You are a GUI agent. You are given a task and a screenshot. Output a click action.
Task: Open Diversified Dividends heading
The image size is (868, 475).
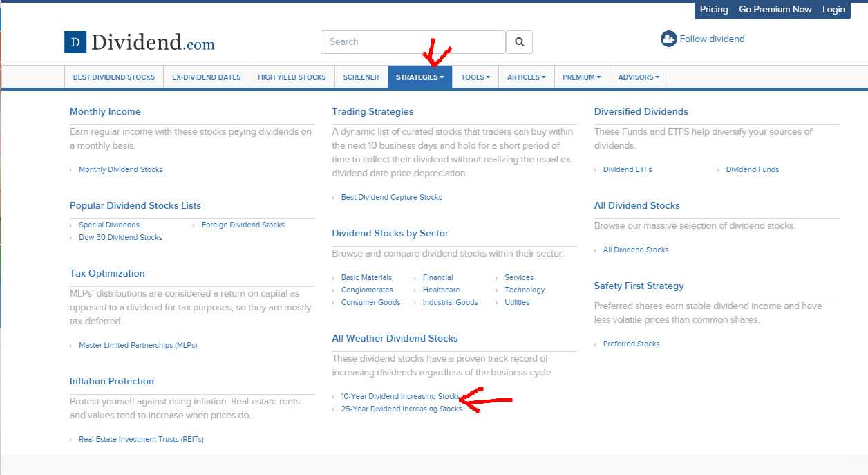[641, 111]
